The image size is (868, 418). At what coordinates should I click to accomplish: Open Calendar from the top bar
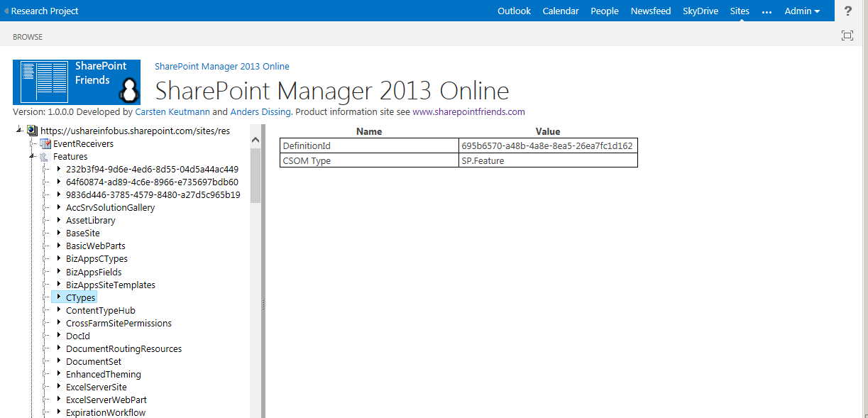coord(561,11)
